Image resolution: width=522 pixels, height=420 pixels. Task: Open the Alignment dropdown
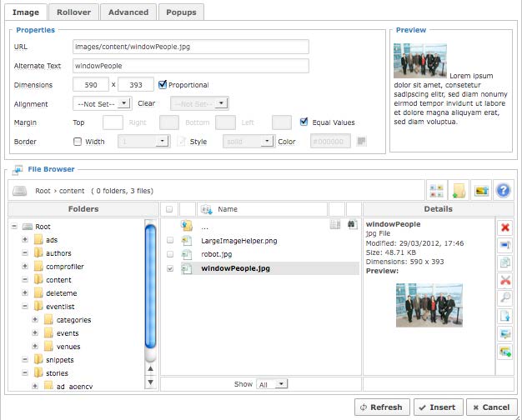point(103,103)
